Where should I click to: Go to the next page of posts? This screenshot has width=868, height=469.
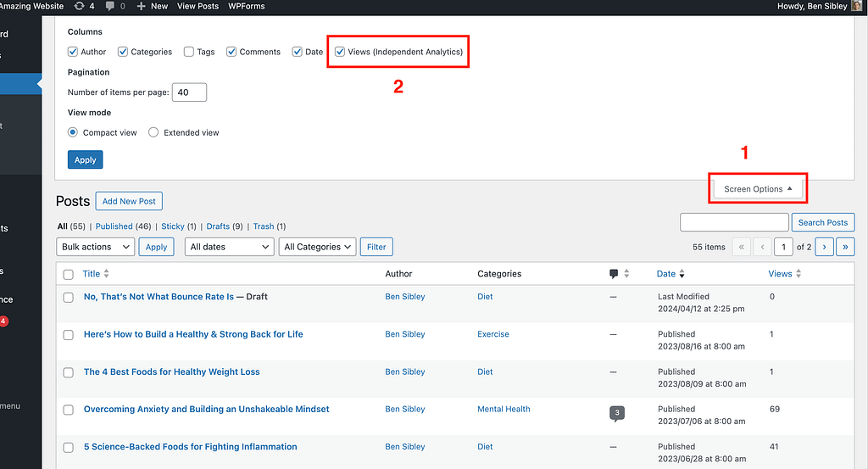(x=823, y=247)
